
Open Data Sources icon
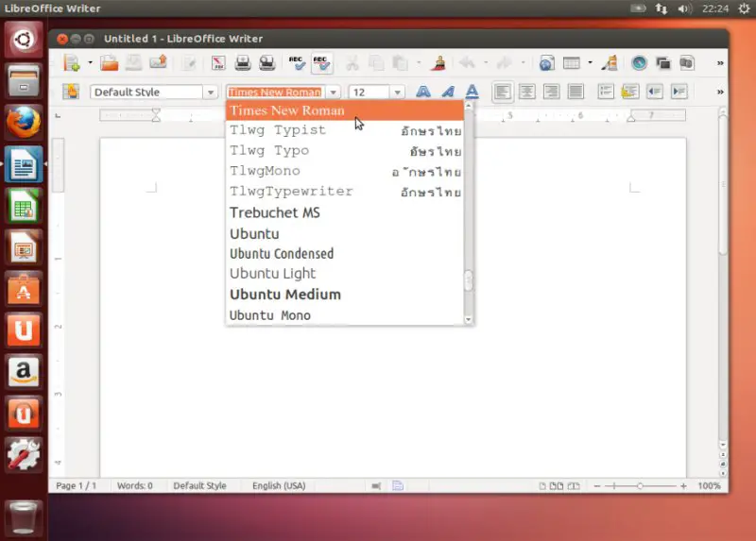(x=687, y=63)
